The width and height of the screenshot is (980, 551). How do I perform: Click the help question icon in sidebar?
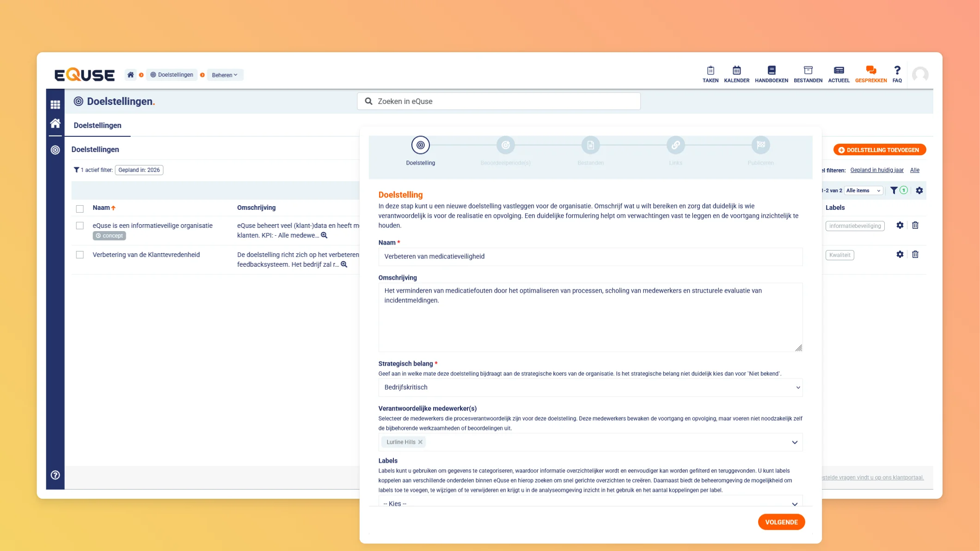tap(55, 475)
